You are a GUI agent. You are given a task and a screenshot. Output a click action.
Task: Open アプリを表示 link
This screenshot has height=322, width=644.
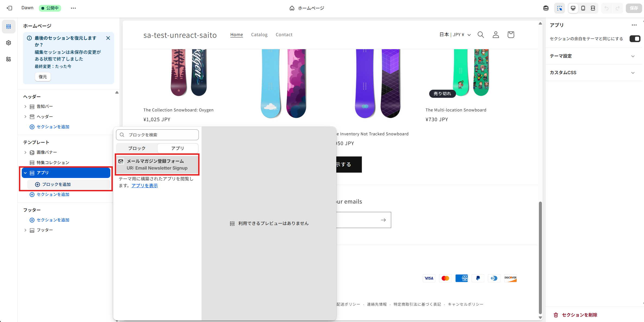coord(144,186)
